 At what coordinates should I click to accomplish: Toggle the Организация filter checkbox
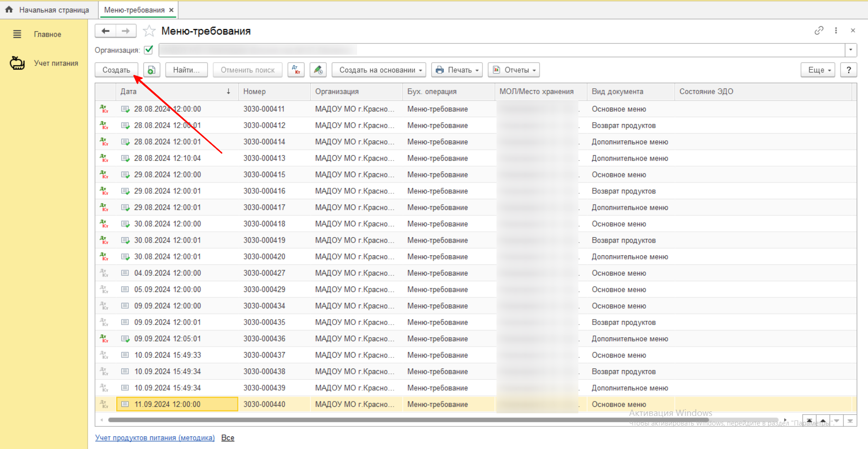(x=148, y=50)
